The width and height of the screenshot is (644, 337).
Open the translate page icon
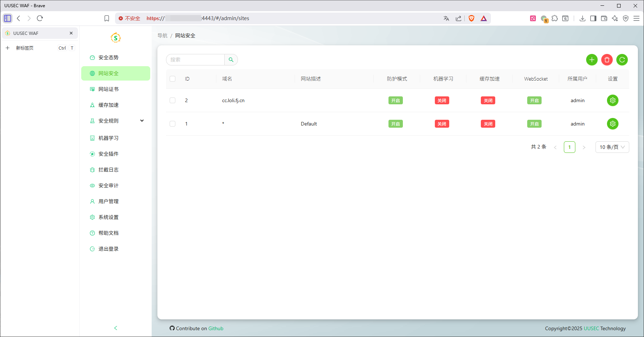pyautogui.click(x=446, y=18)
